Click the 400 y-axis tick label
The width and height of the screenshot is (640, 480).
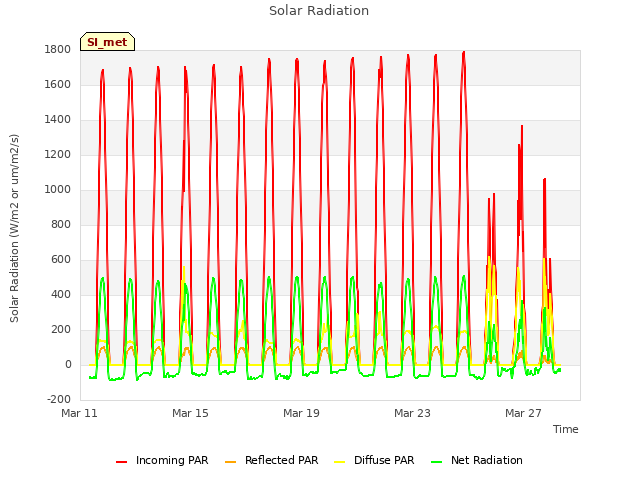coord(61,295)
